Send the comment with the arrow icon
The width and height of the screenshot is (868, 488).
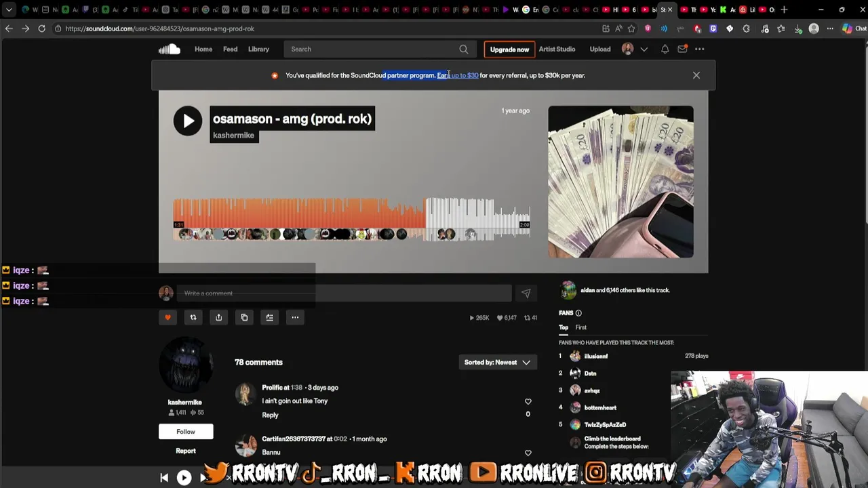pyautogui.click(x=526, y=293)
